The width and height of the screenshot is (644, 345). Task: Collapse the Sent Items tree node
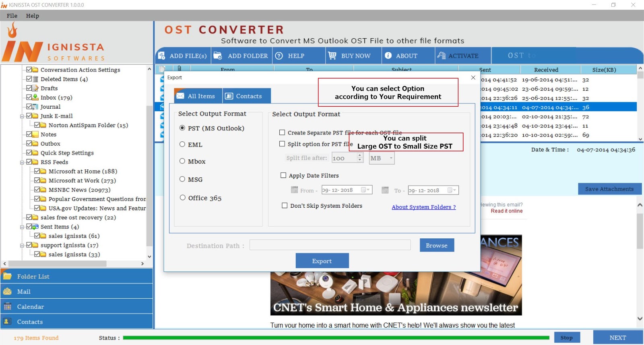tap(22, 227)
